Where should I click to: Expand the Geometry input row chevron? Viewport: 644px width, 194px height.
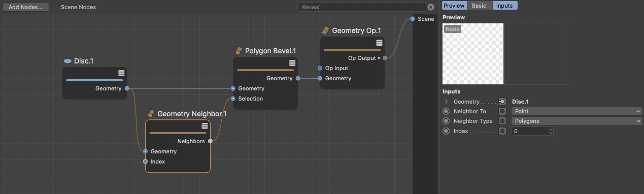[x=446, y=102]
